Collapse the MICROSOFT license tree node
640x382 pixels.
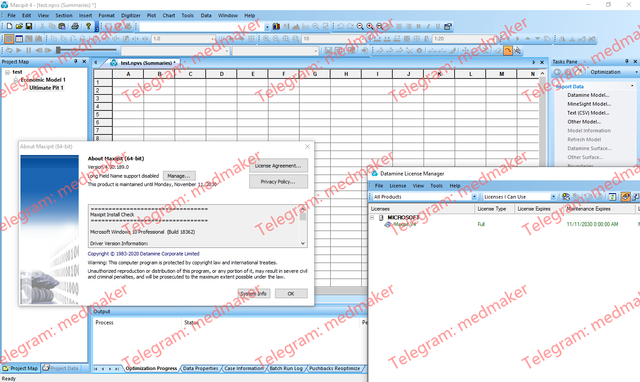click(372, 218)
